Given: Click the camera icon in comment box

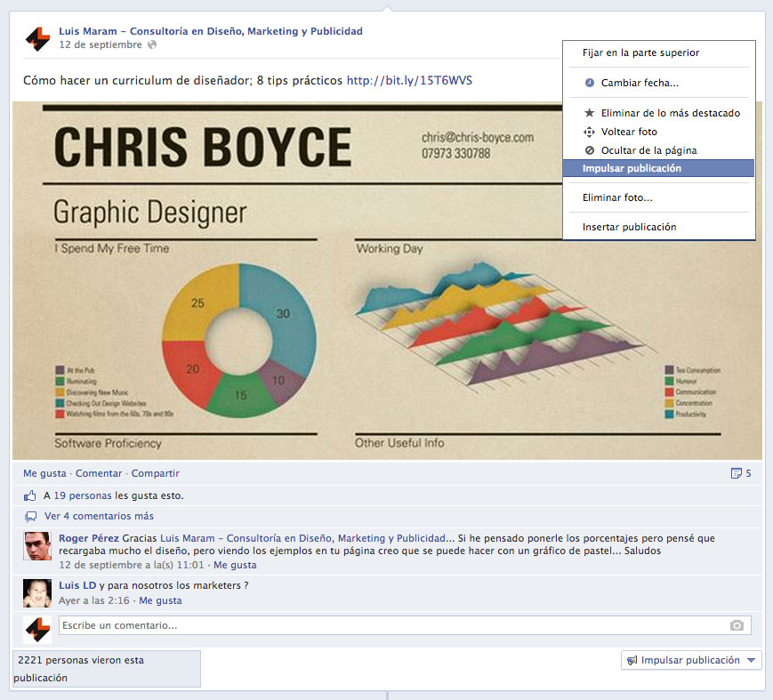Looking at the screenshot, I should [x=737, y=625].
